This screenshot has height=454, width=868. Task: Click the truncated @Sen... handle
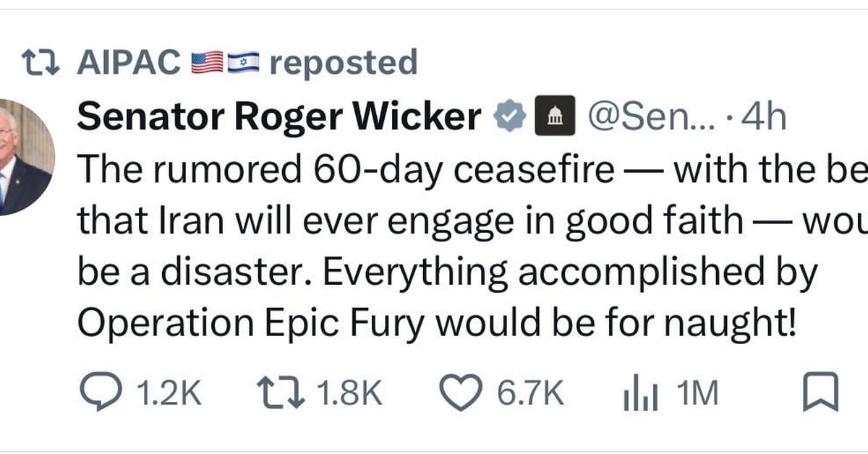click(651, 116)
